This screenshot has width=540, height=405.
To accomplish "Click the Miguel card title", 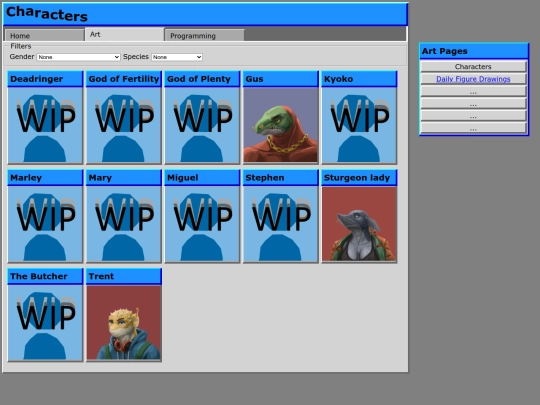I will (202, 178).
